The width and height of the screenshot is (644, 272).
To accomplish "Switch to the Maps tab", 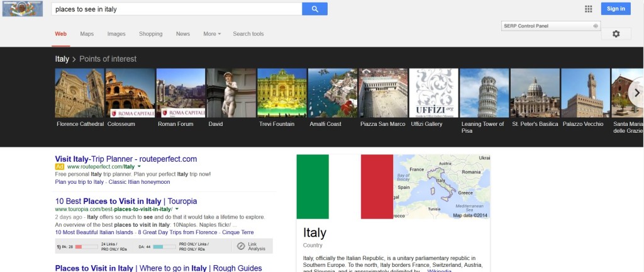I will [x=87, y=34].
